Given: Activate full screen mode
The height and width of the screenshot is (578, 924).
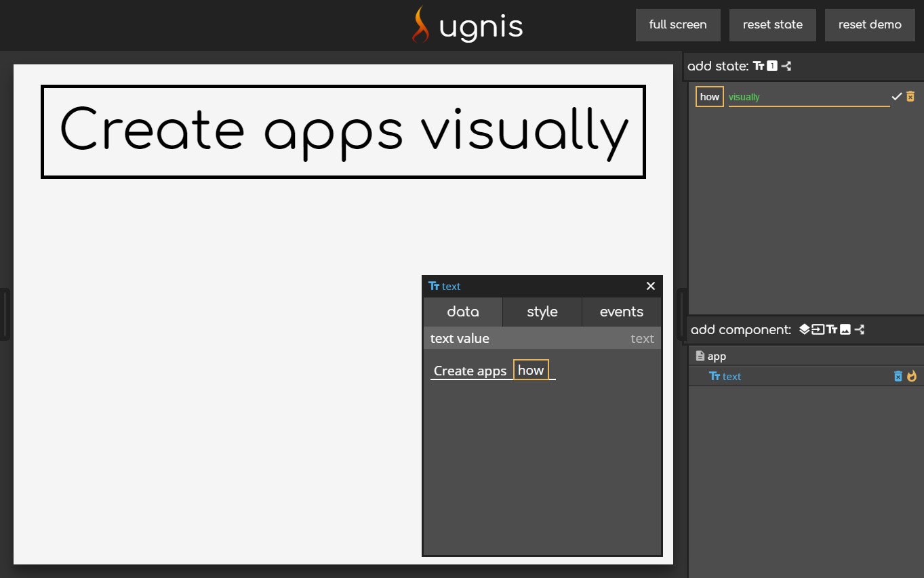Looking at the screenshot, I should 678,24.
